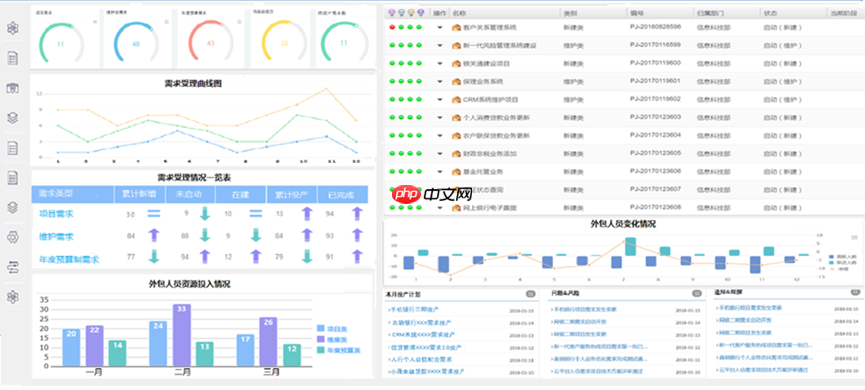This screenshot has height=390, width=865.
Task: Click the orange lightbulb icon in the table header
Action: (411, 12)
